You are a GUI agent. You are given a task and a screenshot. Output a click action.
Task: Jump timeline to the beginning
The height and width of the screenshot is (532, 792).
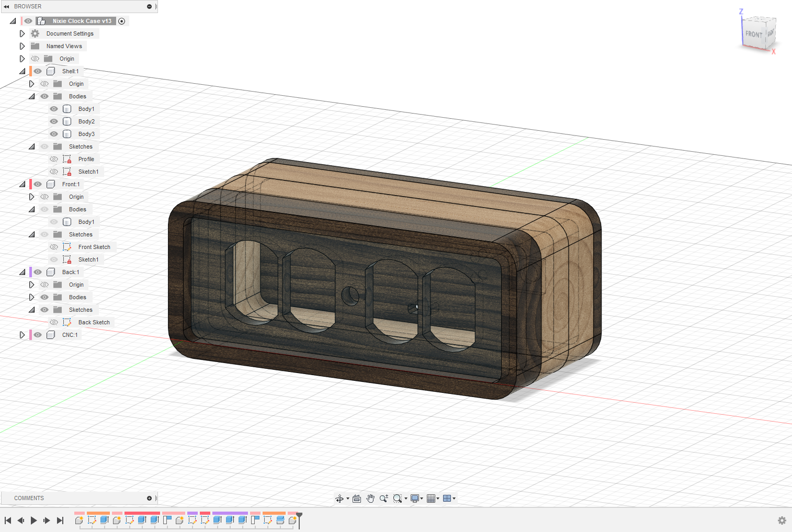[x=8, y=520]
